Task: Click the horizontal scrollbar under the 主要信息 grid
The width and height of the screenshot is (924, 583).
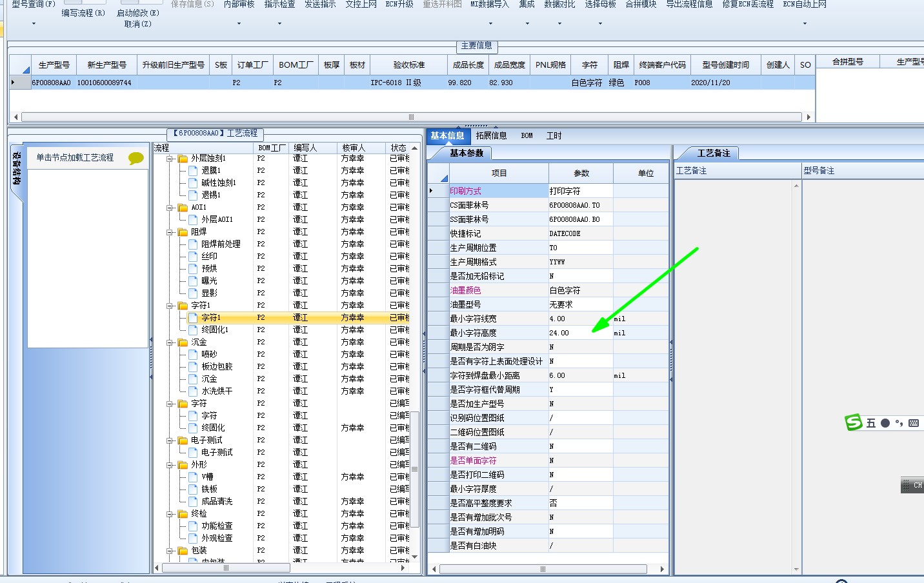Action: click(x=411, y=117)
